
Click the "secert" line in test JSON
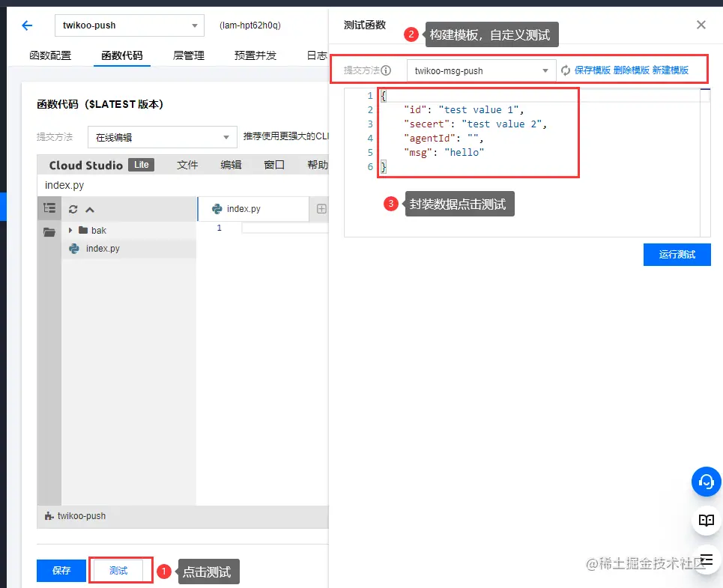[475, 124]
